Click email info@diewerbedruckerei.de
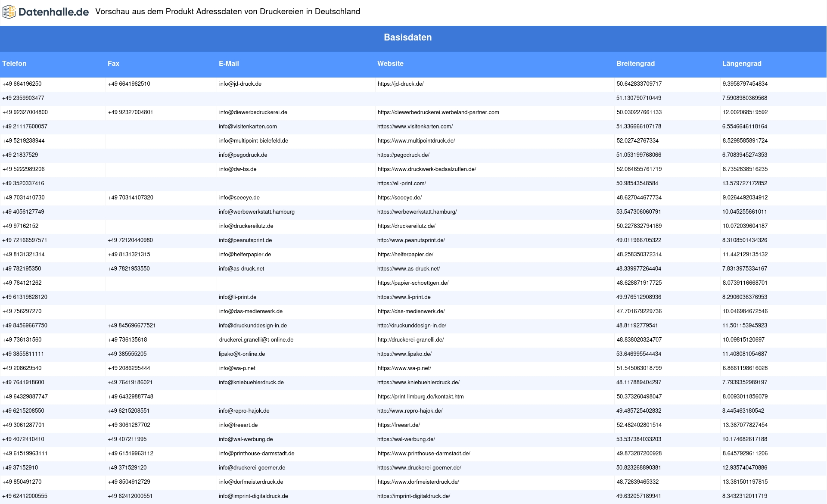827x504 pixels. (253, 112)
